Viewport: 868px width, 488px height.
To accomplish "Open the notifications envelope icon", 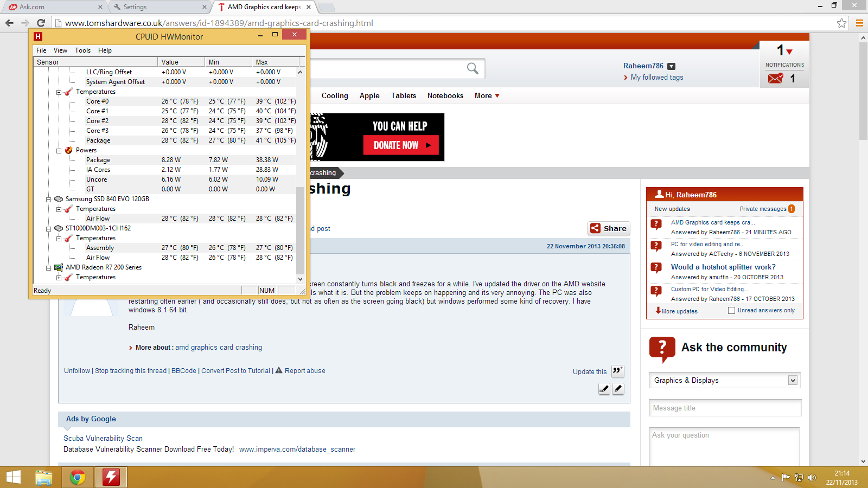I will (776, 79).
